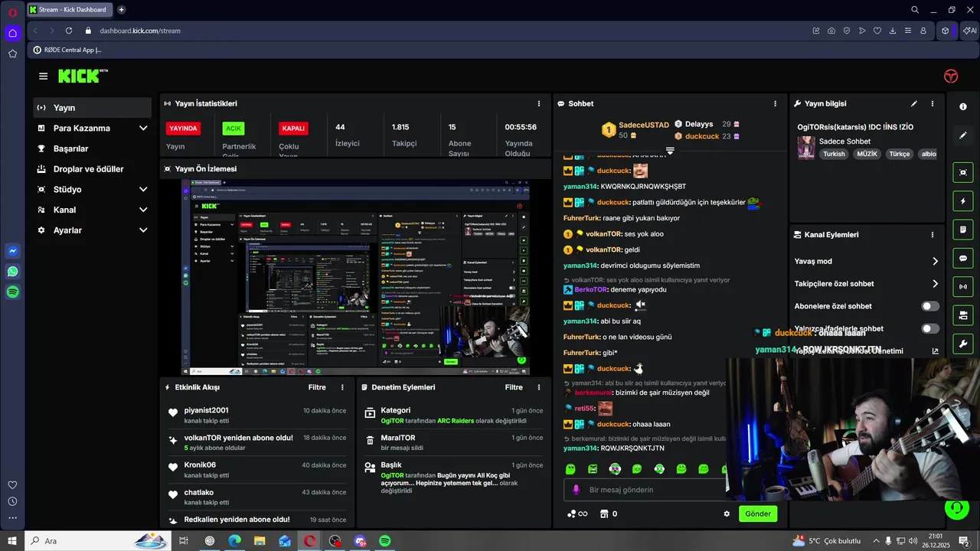980x551 pixels.
Task: Open the Kanal Eylemleri three-dot menu
Action: (x=933, y=235)
